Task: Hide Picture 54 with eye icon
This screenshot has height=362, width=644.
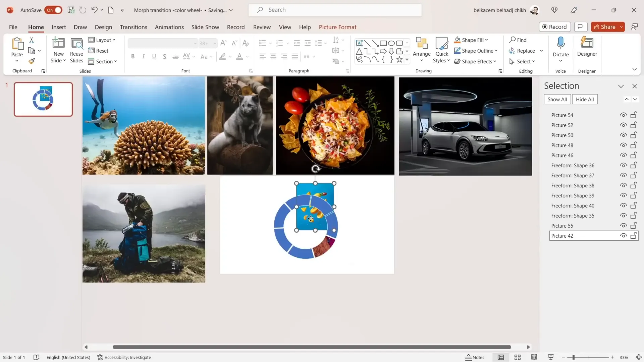Action: pos(623,115)
